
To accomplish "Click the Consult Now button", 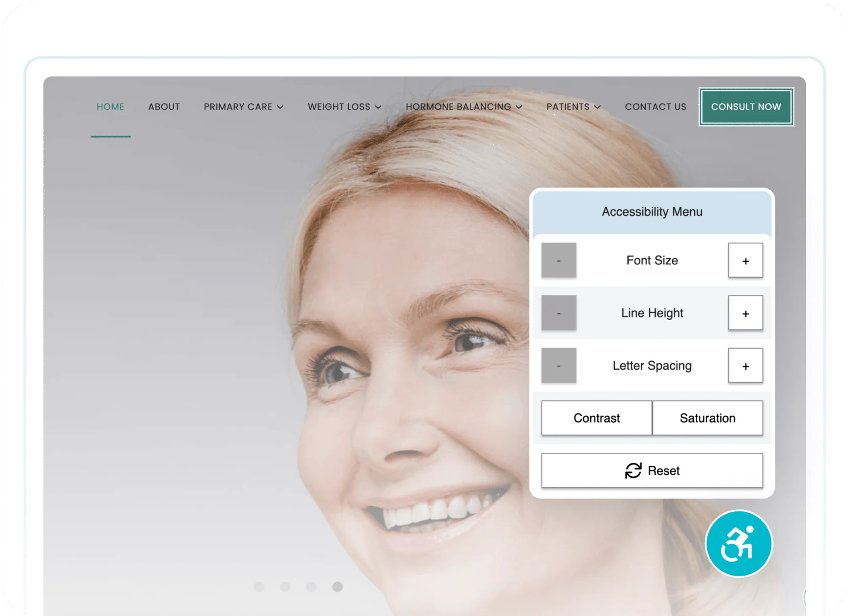I will point(745,107).
